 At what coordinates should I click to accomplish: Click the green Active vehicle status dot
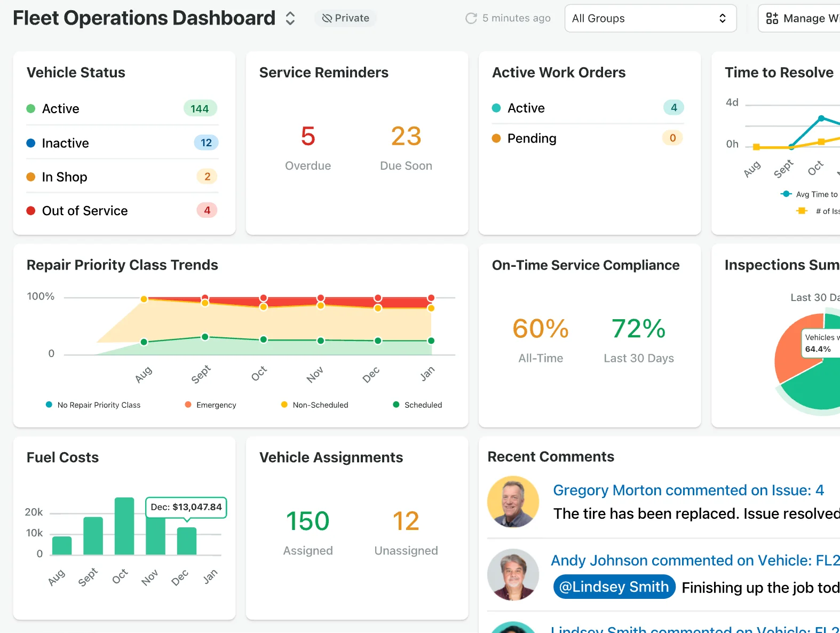(x=31, y=109)
